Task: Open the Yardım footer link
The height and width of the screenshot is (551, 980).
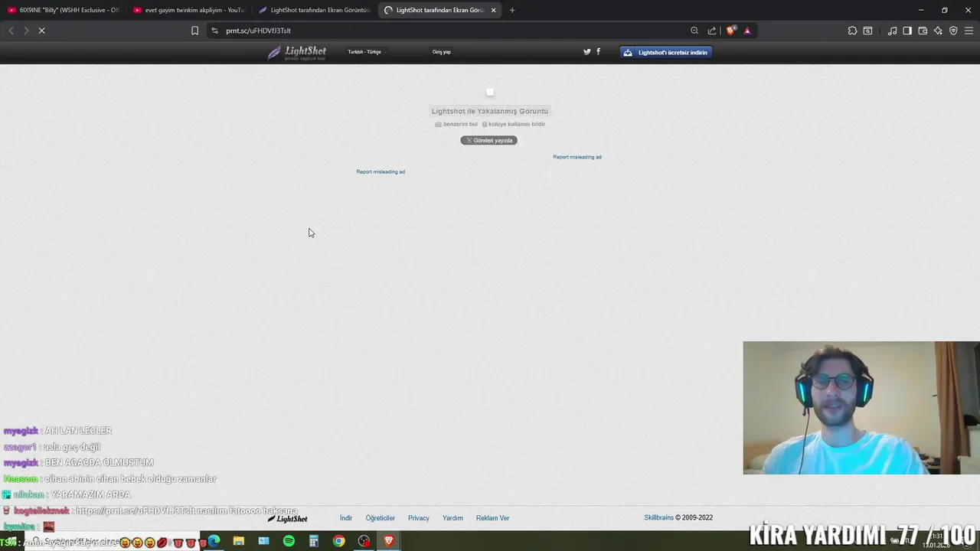Action: [452, 518]
